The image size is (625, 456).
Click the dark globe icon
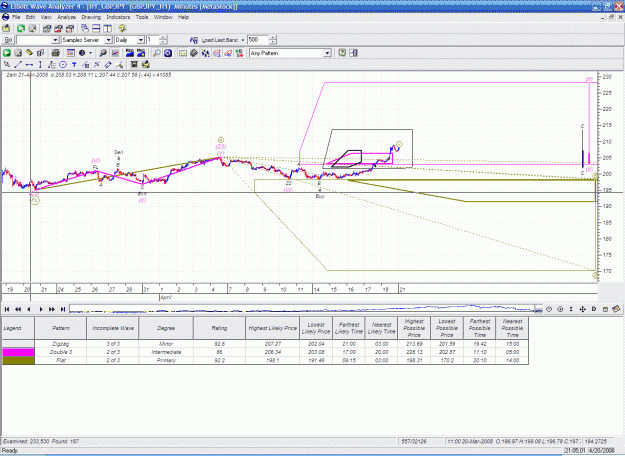pyautogui.click(x=82, y=53)
